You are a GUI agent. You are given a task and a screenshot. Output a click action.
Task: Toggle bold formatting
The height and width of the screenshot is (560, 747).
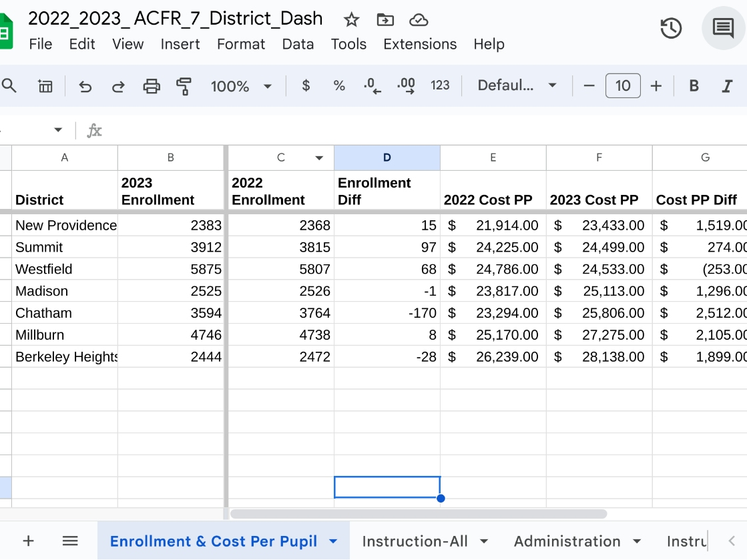click(694, 85)
